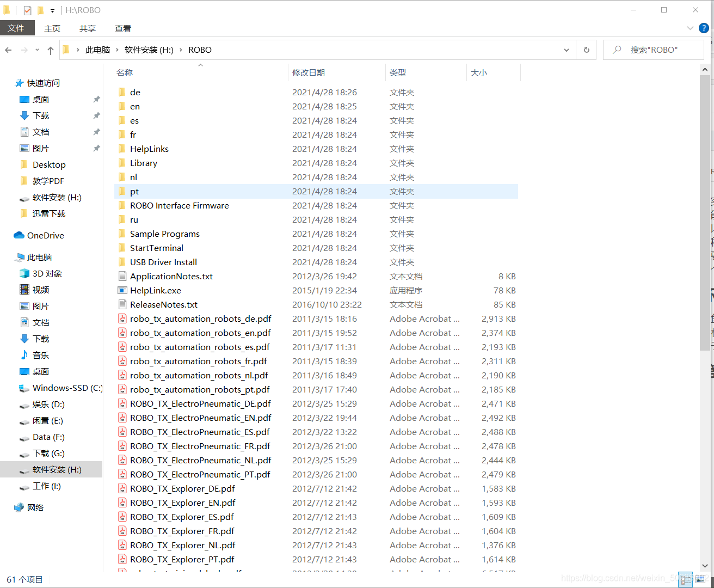Select 教学PDF in quick access

click(48, 181)
